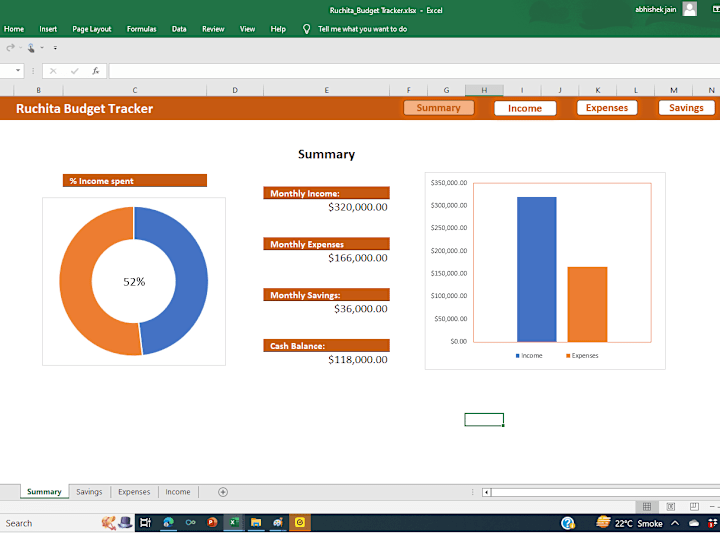Open Customize Quick Access Toolbar menu
The width and height of the screenshot is (720, 540).
point(55,48)
